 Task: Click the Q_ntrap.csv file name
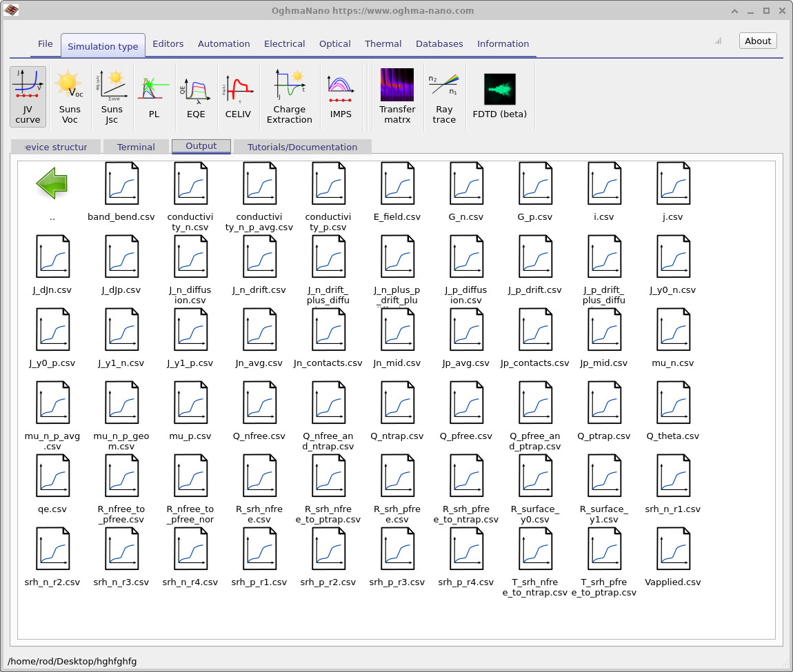point(397,436)
